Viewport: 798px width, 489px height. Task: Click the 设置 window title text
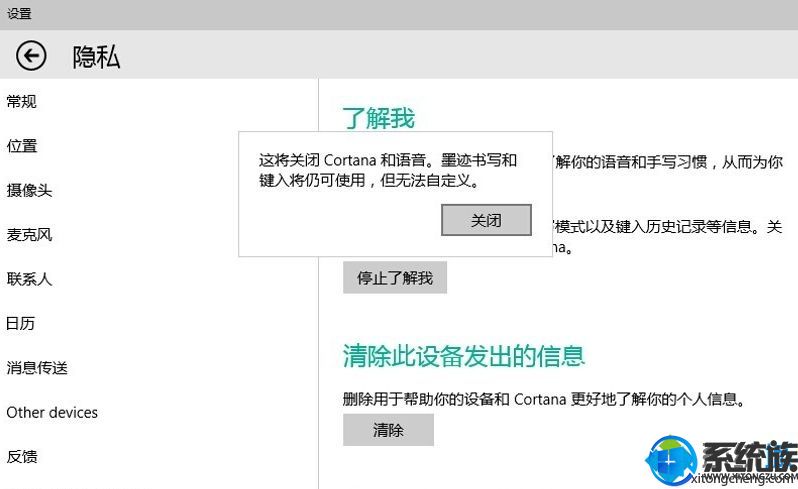(19, 14)
